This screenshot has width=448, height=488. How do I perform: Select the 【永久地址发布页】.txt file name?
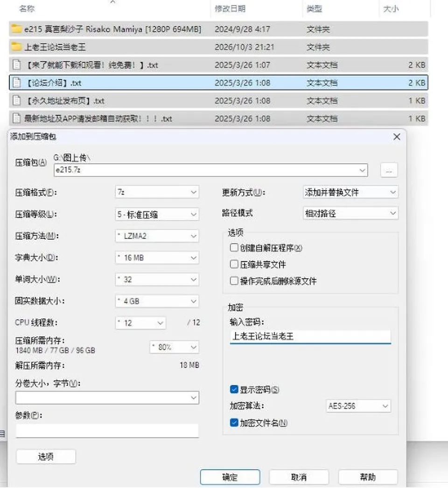pyautogui.click(x=64, y=101)
